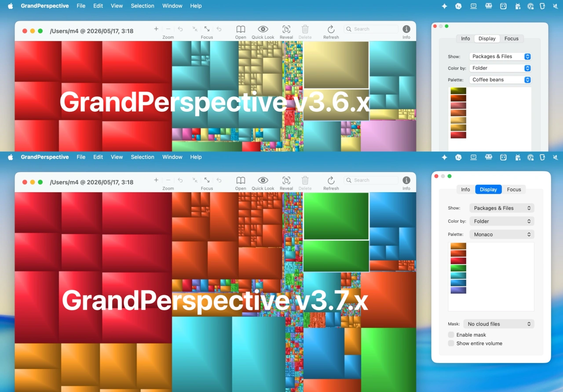Zoom in with plus icon in v3.7.x toolbar
This screenshot has width=563, height=392.
[x=156, y=180]
